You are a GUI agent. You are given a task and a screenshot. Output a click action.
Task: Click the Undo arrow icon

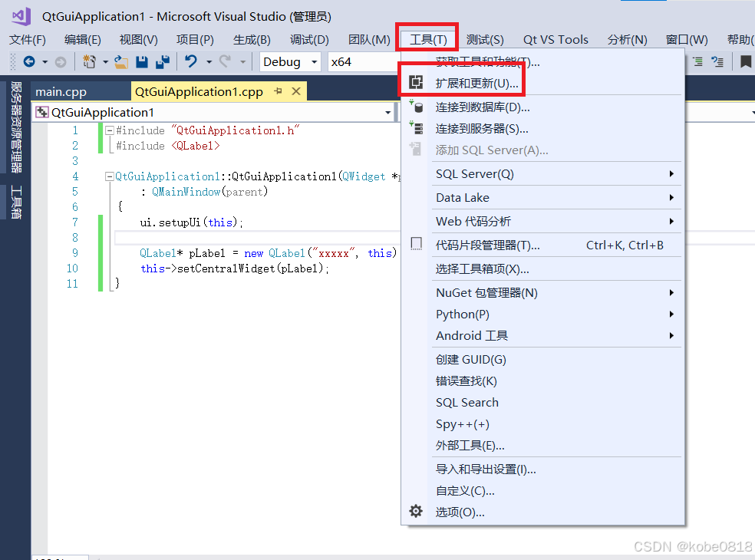tap(191, 61)
